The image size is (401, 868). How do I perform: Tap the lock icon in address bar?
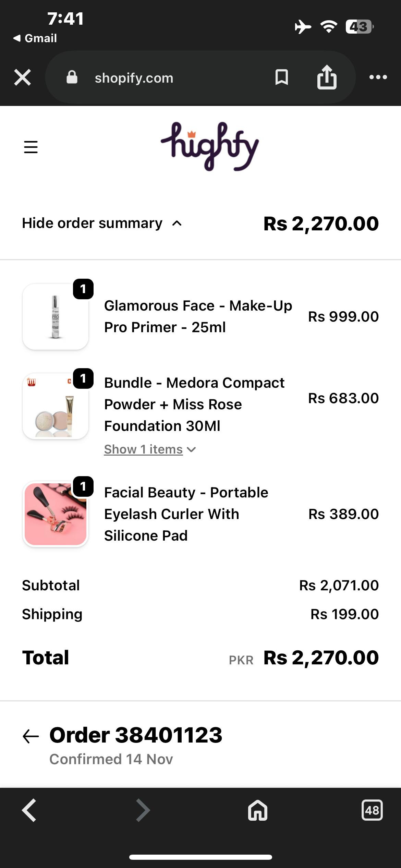pyautogui.click(x=72, y=77)
